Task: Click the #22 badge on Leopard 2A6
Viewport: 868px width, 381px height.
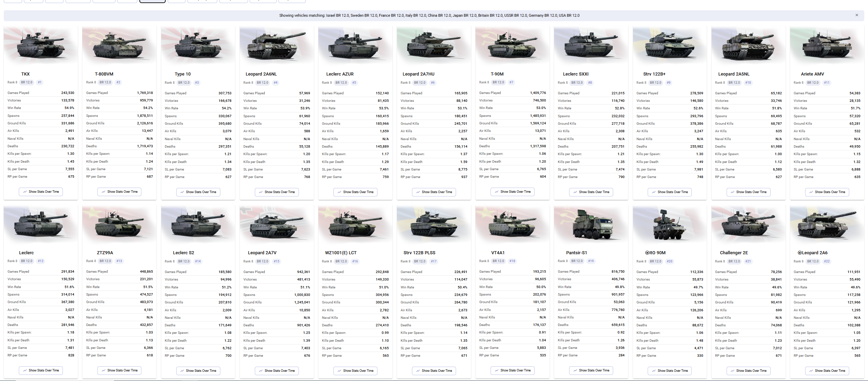Action: (x=827, y=261)
